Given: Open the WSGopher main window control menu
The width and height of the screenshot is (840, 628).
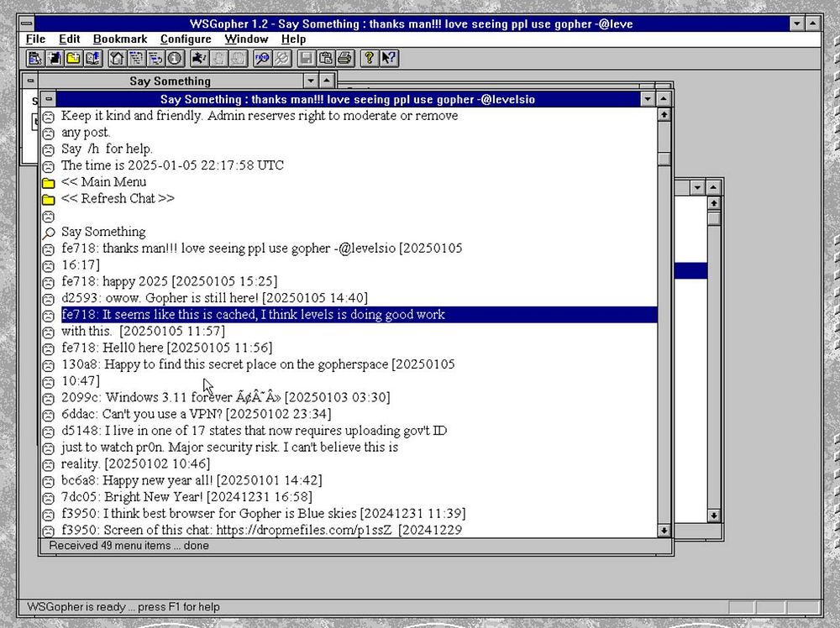Looking at the screenshot, I should 27,24.
